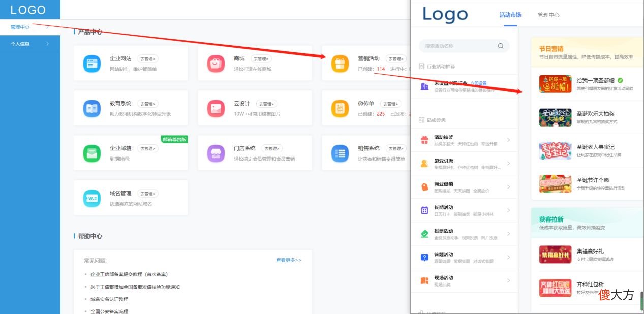
Task: Click the search magnifier icon
Action: point(501,46)
